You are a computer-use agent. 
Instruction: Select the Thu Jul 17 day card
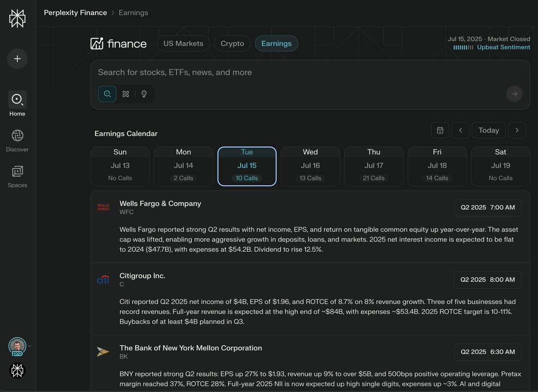(374, 166)
